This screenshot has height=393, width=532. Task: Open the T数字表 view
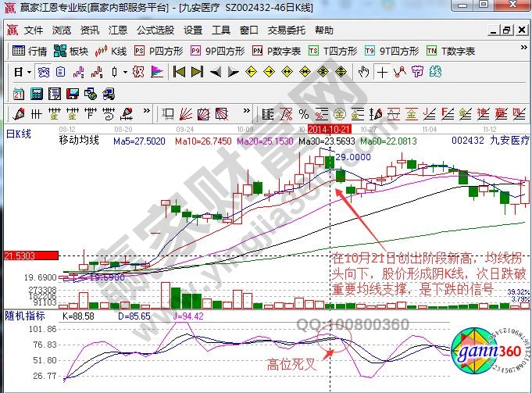[x=451, y=52]
